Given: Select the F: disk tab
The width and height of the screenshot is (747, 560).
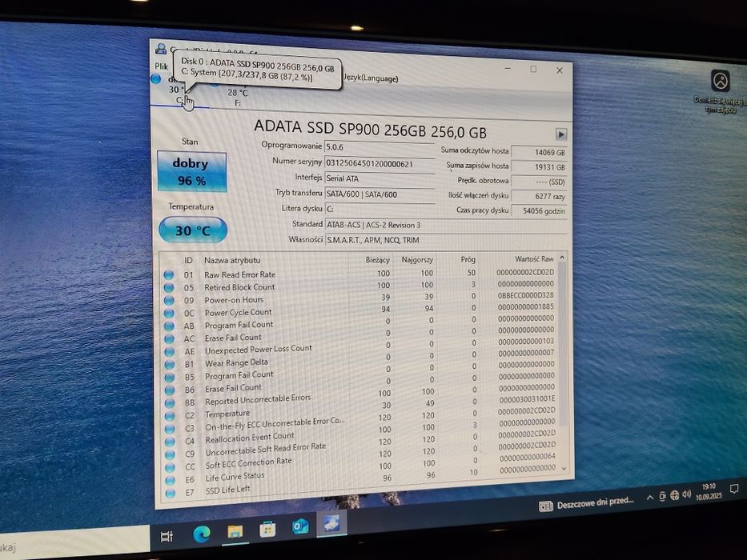Looking at the screenshot, I should pyautogui.click(x=237, y=98).
